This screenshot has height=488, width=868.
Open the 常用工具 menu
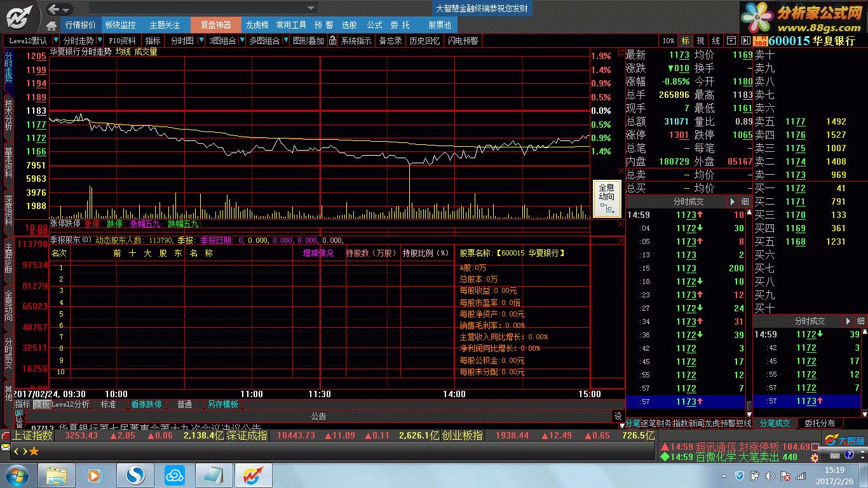pos(291,25)
